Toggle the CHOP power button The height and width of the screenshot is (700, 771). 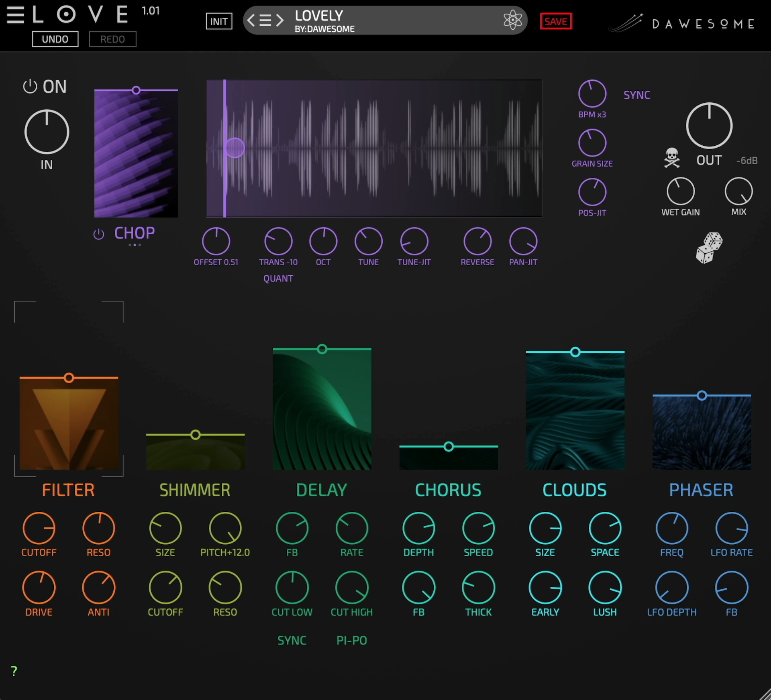tap(99, 234)
